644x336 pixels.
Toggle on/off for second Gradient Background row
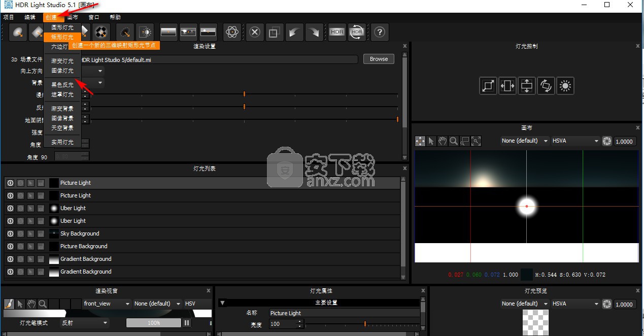tap(10, 272)
